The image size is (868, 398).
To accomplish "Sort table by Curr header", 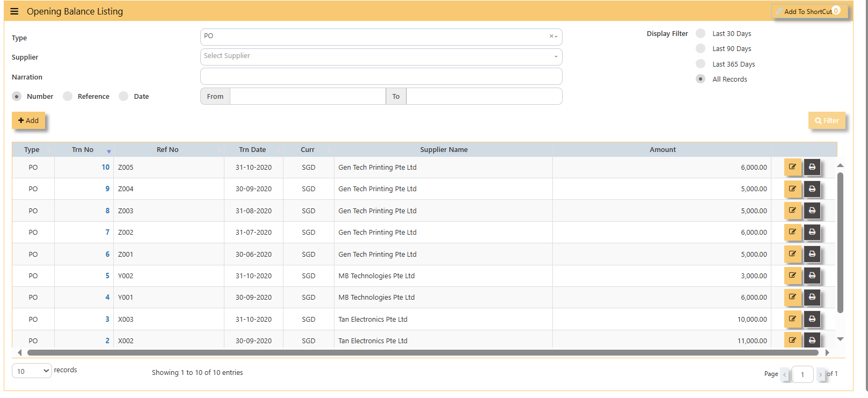I will pos(308,150).
